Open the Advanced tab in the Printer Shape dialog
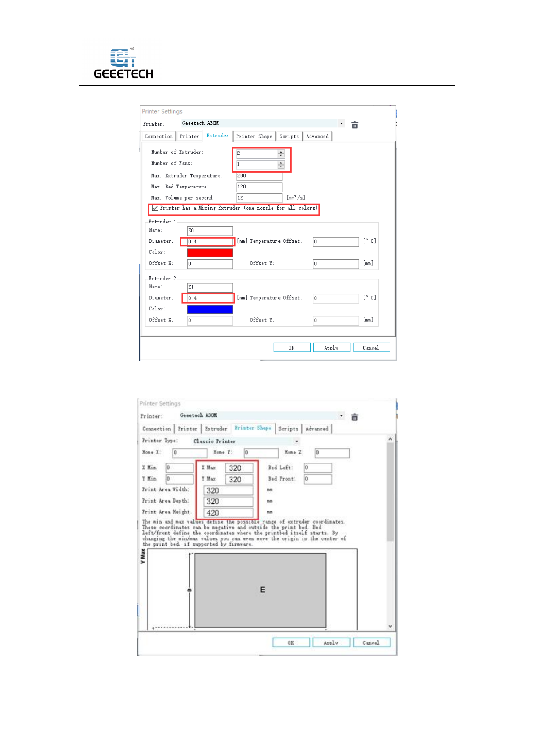The image size is (535, 756). click(317, 429)
